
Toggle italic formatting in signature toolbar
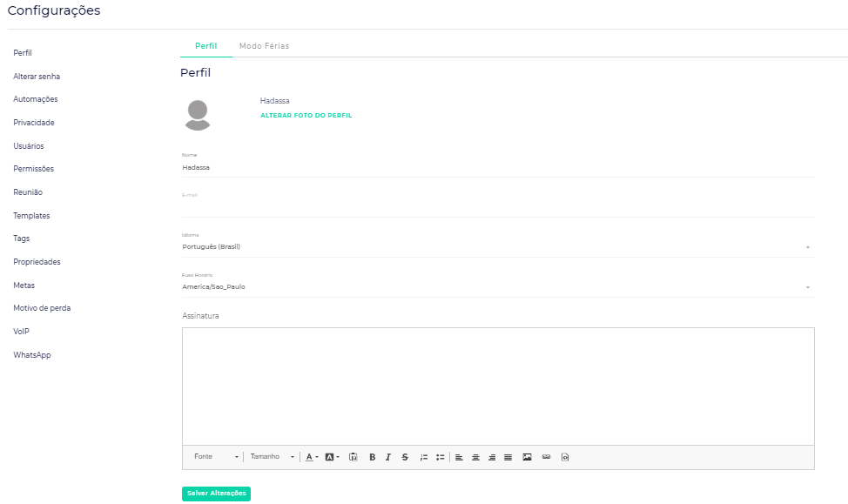(388, 457)
